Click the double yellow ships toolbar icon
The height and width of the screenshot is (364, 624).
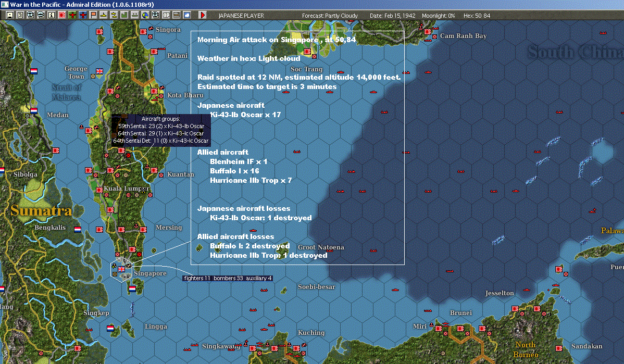(x=114, y=15)
